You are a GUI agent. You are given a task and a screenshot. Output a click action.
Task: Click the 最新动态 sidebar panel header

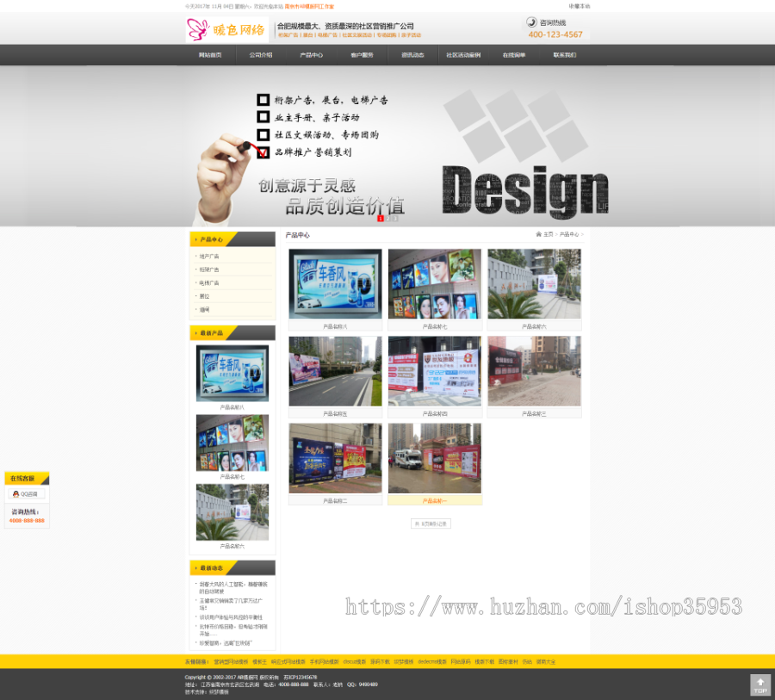point(232,568)
